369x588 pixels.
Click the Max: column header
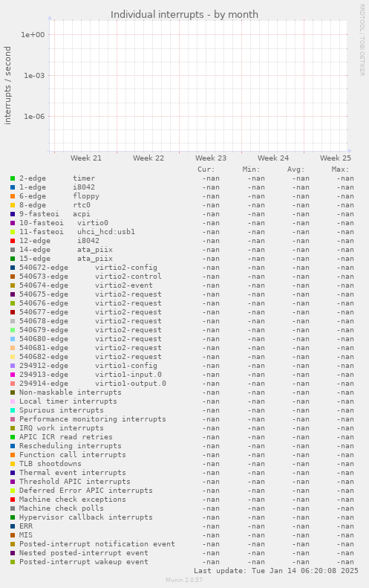tap(340, 169)
